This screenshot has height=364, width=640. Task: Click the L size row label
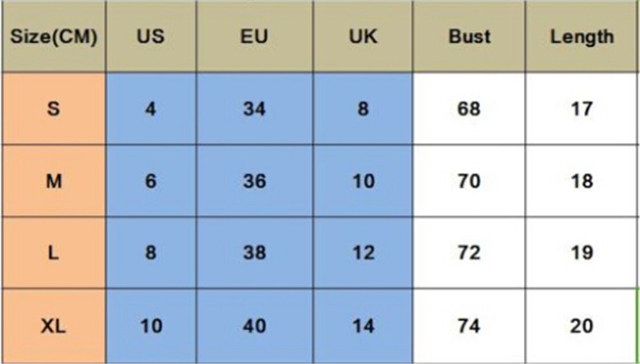click(54, 253)
